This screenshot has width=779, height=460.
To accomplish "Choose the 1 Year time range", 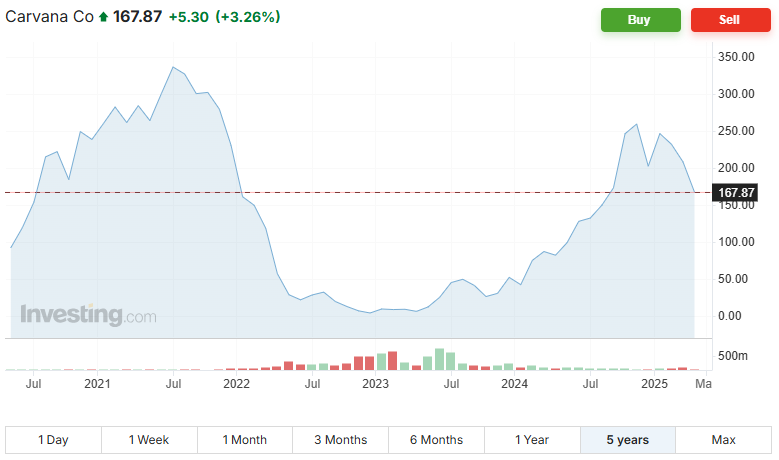I will 532,440.
